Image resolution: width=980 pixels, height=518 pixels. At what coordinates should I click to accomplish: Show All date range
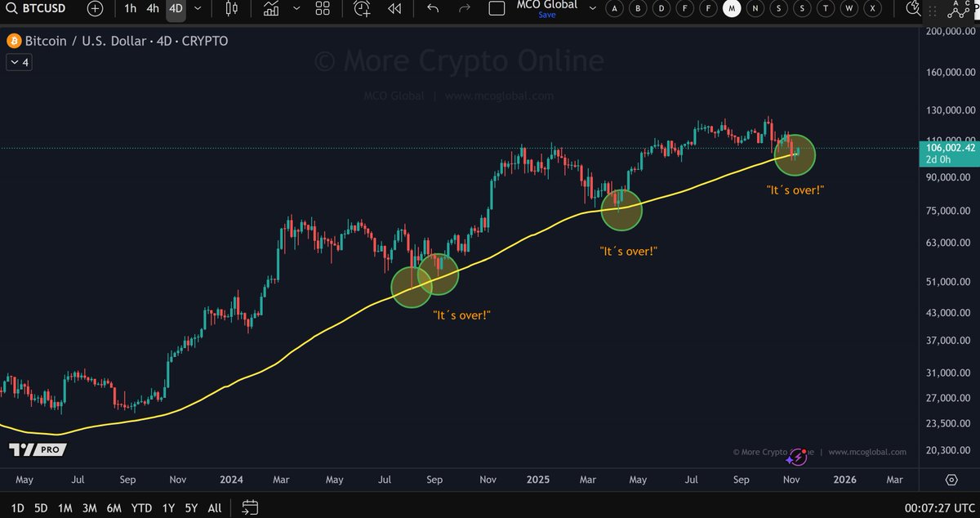[x=215, y=507]
